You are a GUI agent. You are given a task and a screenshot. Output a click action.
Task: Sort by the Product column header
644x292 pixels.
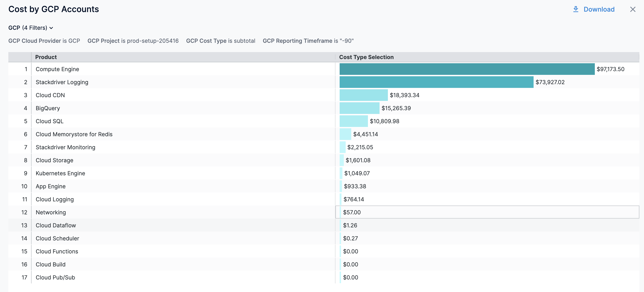pyautogui.click(x=46, y=57)
